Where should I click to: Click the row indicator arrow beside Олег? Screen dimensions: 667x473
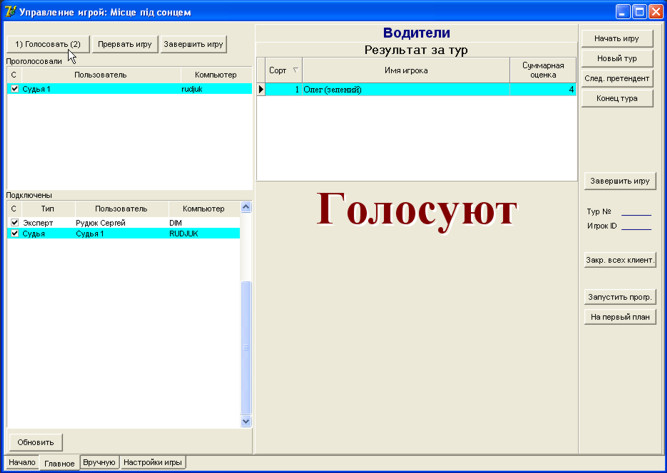coord(262,90)
